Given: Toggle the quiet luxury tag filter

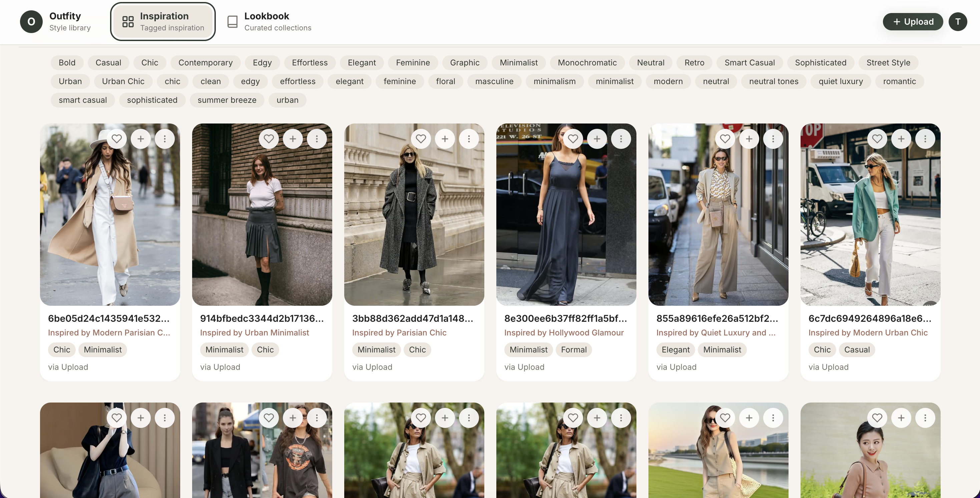Looking at the screenshot, I should coord(841,81).
